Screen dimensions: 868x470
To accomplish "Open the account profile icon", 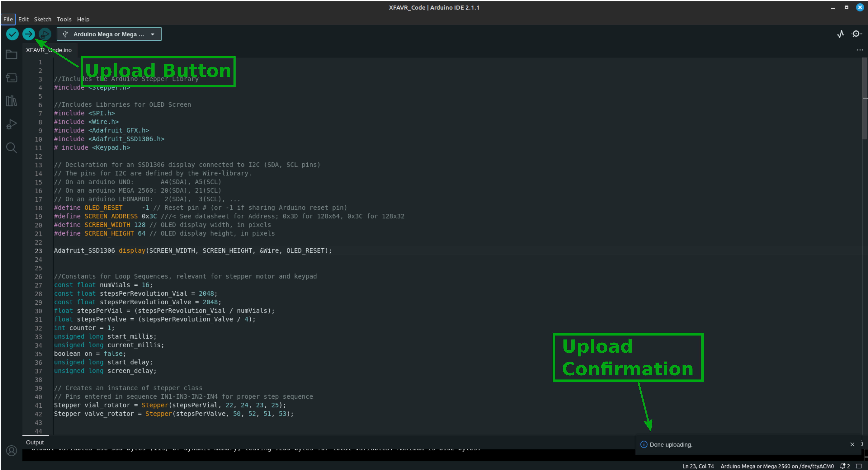I will click(11, 450).
